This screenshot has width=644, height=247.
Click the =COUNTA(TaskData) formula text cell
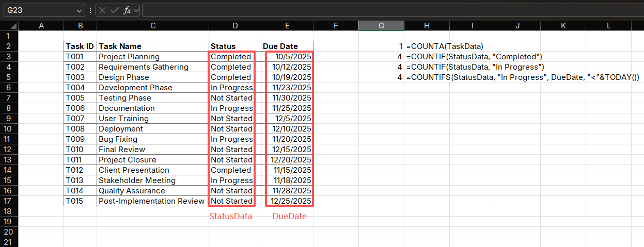tap(445, 46)
